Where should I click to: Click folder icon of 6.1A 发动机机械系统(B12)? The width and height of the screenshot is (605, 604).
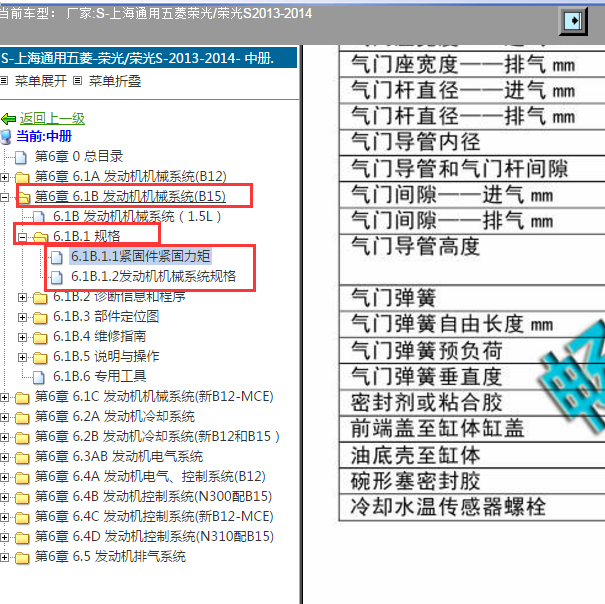pyautogui.click(x=22, y=178)
